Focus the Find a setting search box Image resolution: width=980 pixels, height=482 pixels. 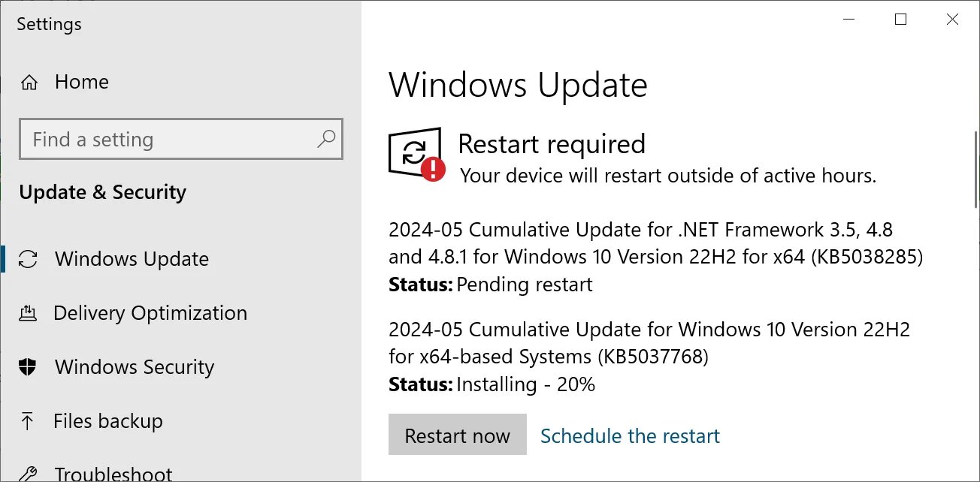pyautogui.click(x=181, y=139)
